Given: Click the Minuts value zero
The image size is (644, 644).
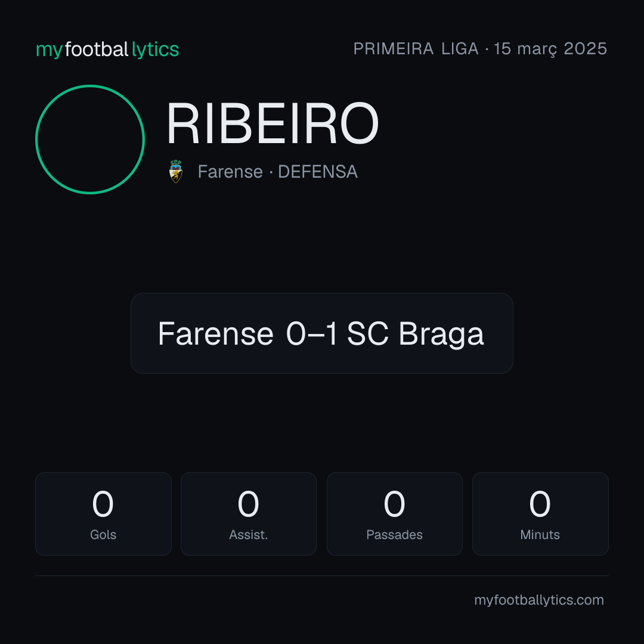Looking at the screenshot, I should [x=540, y=504].
